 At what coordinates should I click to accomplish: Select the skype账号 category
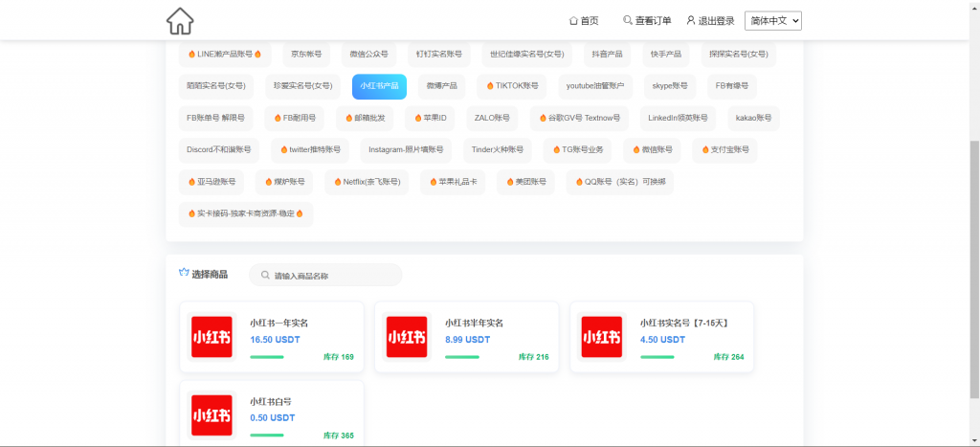click(x=670, y=86)
